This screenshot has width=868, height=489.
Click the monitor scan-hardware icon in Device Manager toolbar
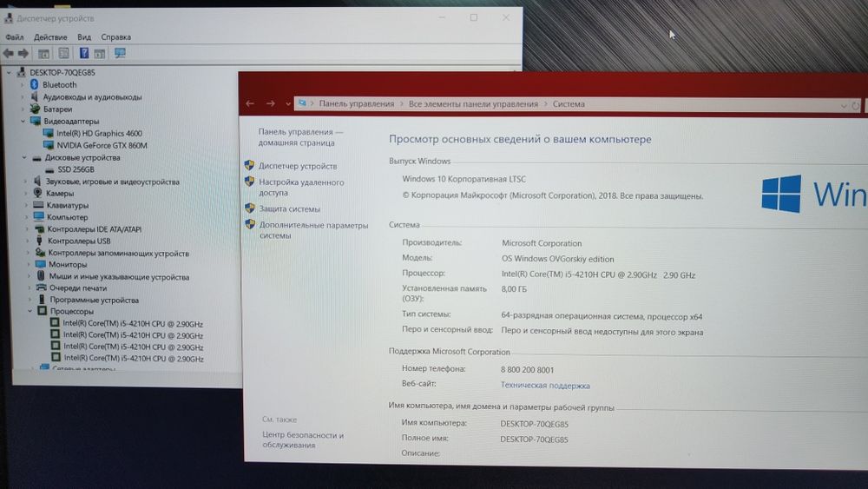[x=120, y=53]
